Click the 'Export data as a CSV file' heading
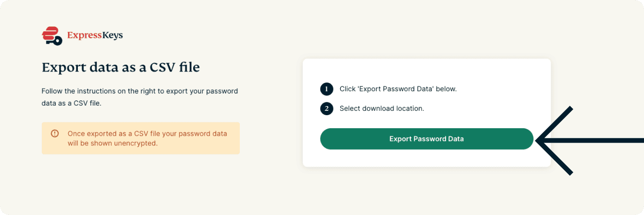644x215 pixels. click(121, 68)
